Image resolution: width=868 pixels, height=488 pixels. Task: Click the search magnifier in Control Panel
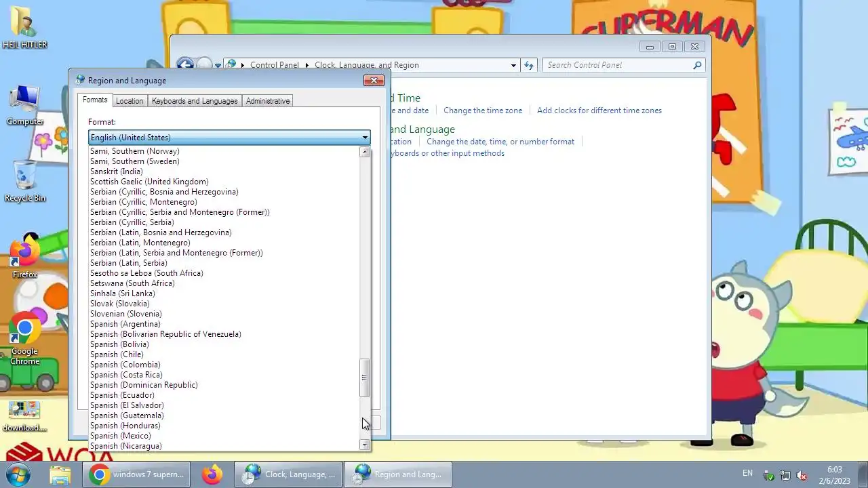coord(697,65)
